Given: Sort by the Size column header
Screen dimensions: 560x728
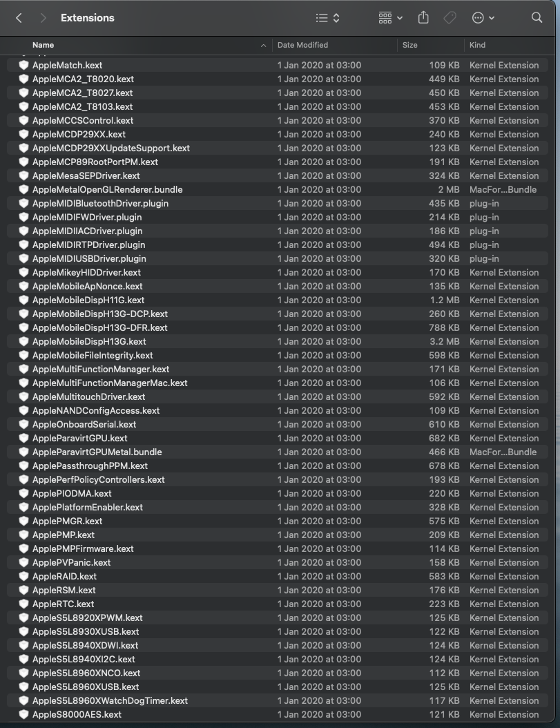Looking at the screenshot, I should point(409,45).
